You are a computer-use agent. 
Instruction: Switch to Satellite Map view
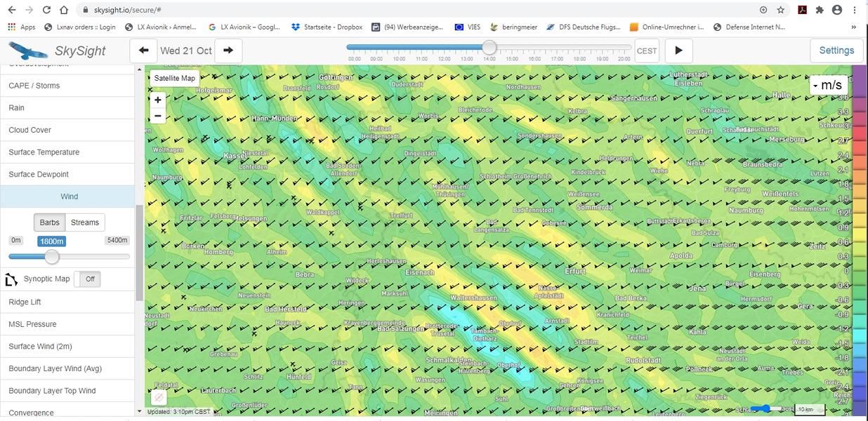point(175,78)
